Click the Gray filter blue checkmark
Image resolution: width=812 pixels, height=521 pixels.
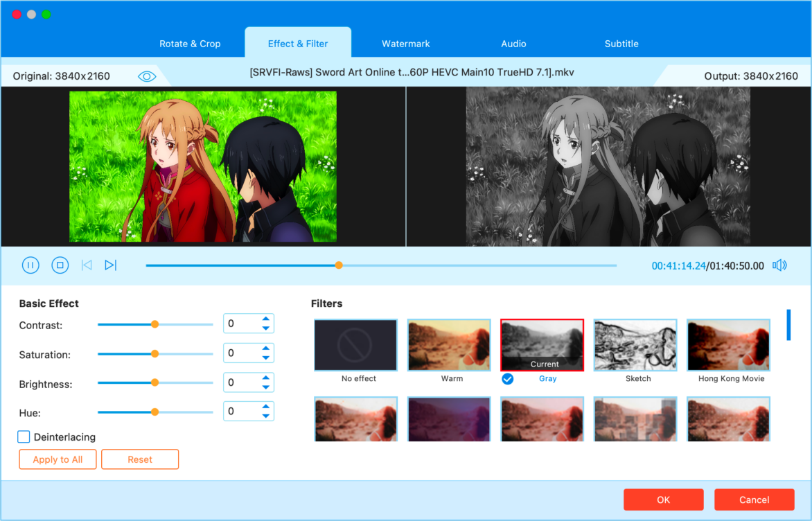pyautogui.click(x=507, y=379)
